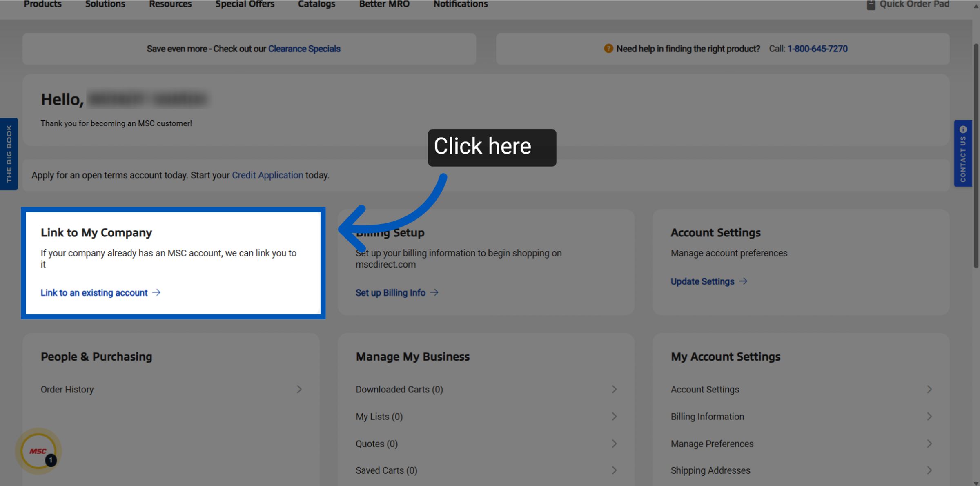980x486 pixels.
Task: Click Link to an existing account
Action: pos(94,292)
